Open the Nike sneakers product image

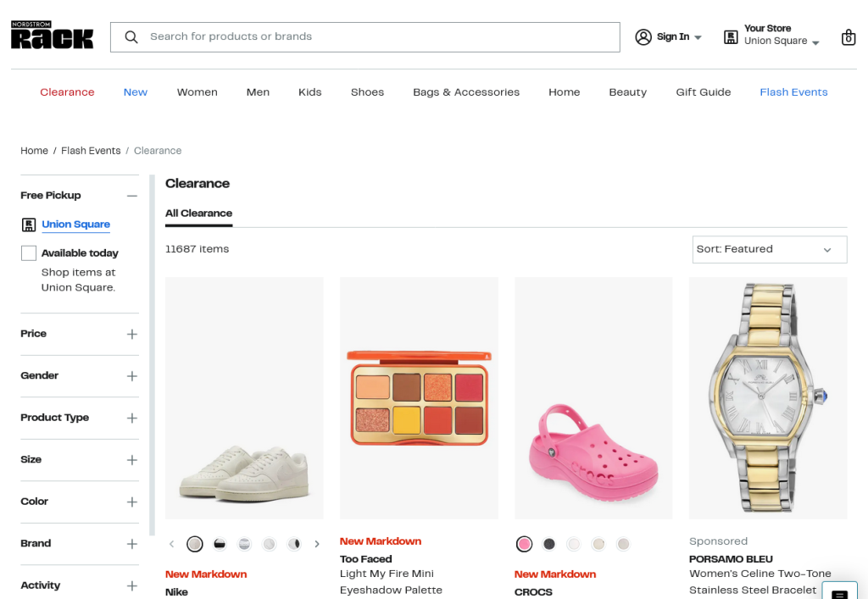244,398
